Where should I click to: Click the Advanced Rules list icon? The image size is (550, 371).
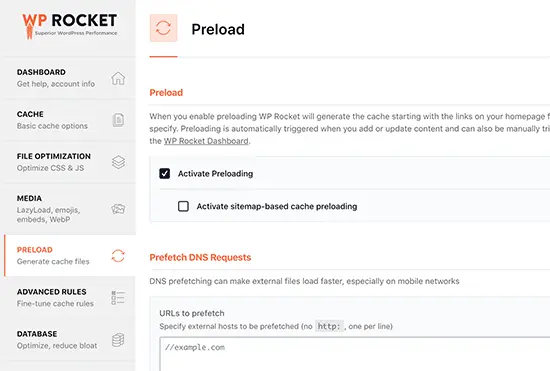118,297
